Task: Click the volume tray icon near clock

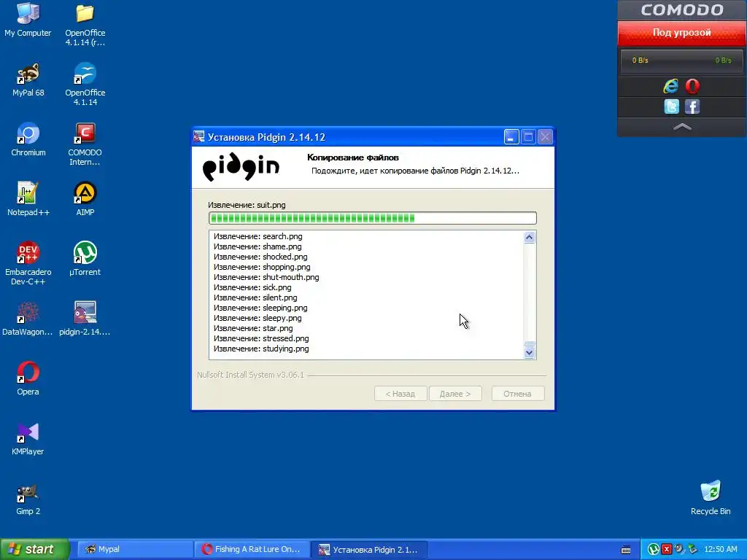Action: [x=679, y=550]
